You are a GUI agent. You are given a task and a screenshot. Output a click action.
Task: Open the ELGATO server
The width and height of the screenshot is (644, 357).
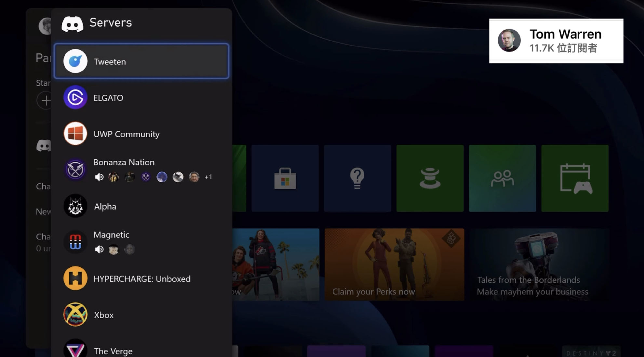point(141,97)
